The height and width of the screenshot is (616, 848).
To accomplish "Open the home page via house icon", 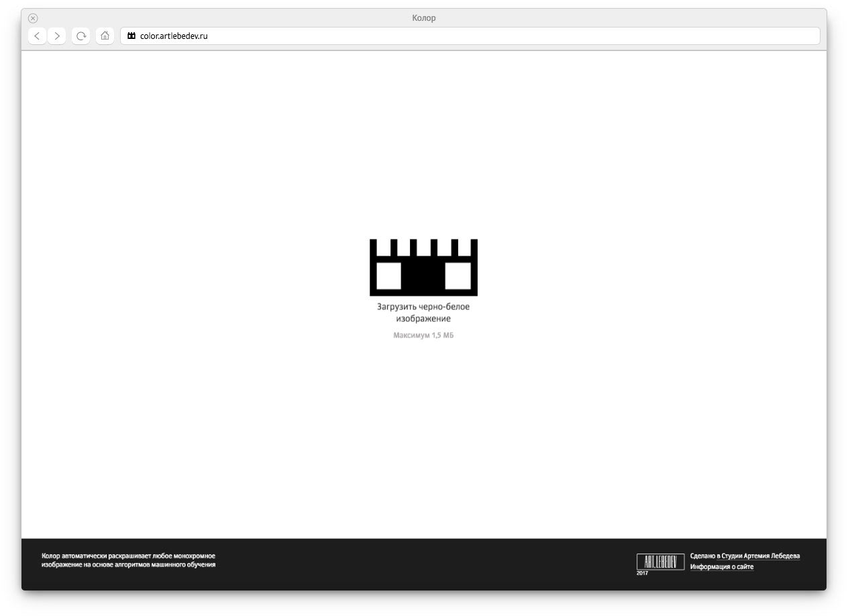I will pyautogui.click(x=105, y=36).
